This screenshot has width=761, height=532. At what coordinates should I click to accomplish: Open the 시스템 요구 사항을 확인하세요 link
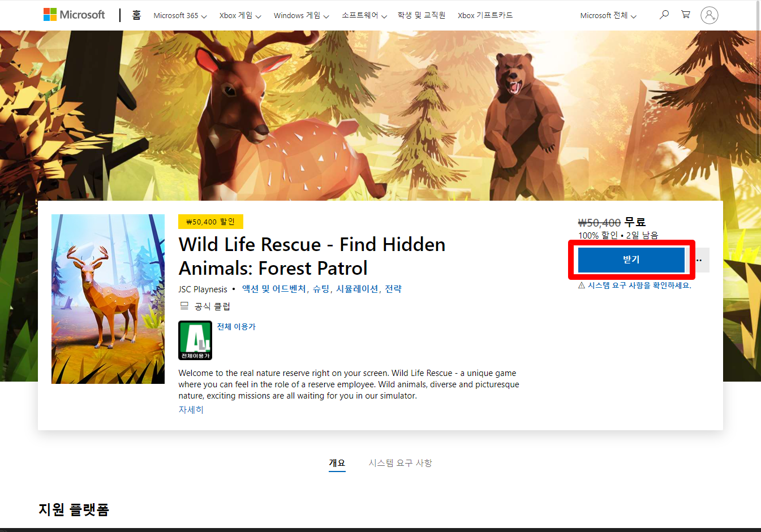(639, 286)
